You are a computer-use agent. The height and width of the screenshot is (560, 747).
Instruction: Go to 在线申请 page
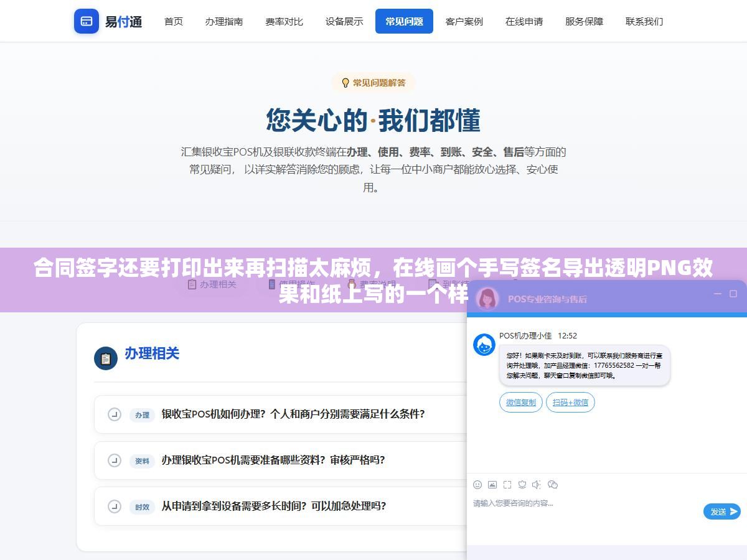coord(524,21)
